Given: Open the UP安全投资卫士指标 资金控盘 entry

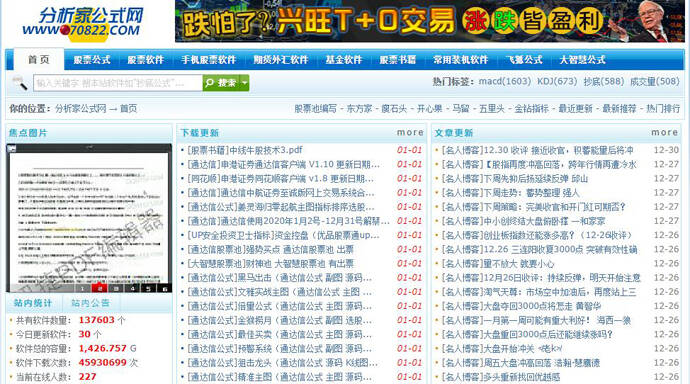Looking at the screenshot, I should [283, 235].
